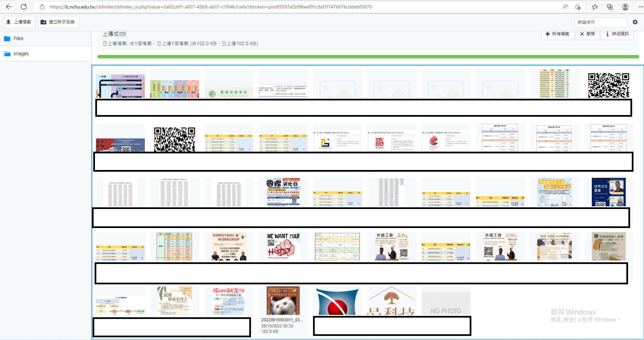The width and height of the screenshot is (644, 340).
Task: Open browser collections icon
Action: (610, 7)
